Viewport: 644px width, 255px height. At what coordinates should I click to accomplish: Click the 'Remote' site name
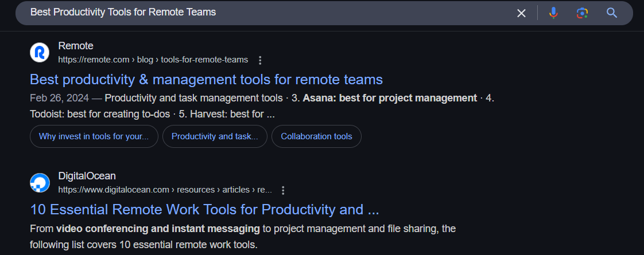tap(76, 46)
